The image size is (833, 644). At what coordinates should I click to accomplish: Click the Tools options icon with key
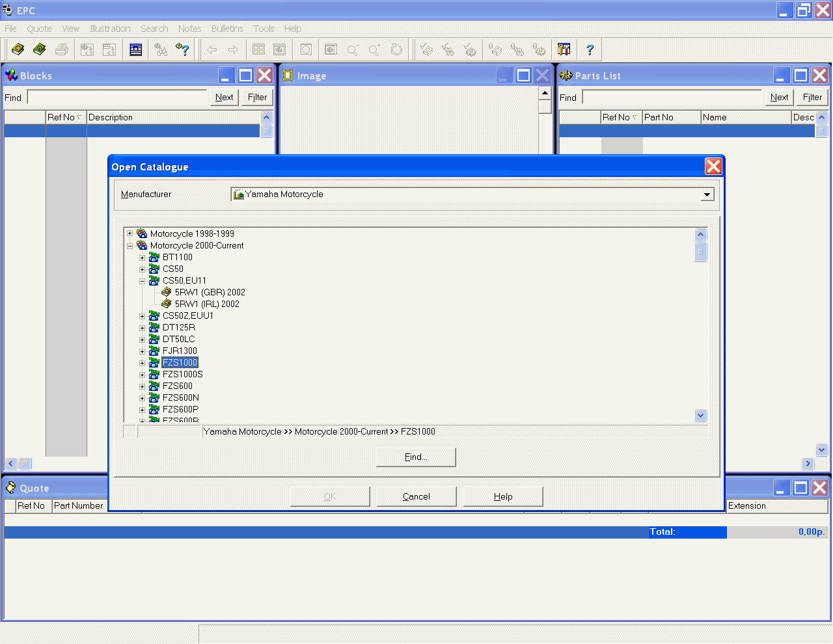tap(564, 49)
